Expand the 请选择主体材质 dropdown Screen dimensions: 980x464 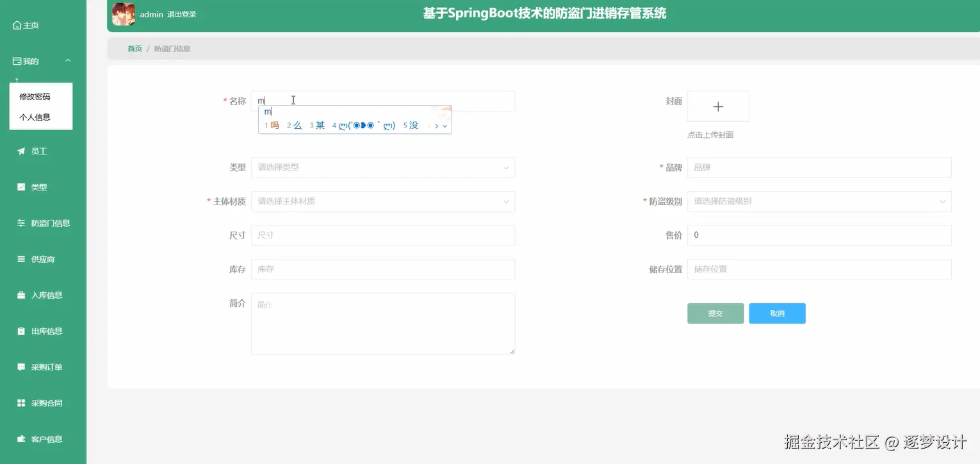[383, 201]
